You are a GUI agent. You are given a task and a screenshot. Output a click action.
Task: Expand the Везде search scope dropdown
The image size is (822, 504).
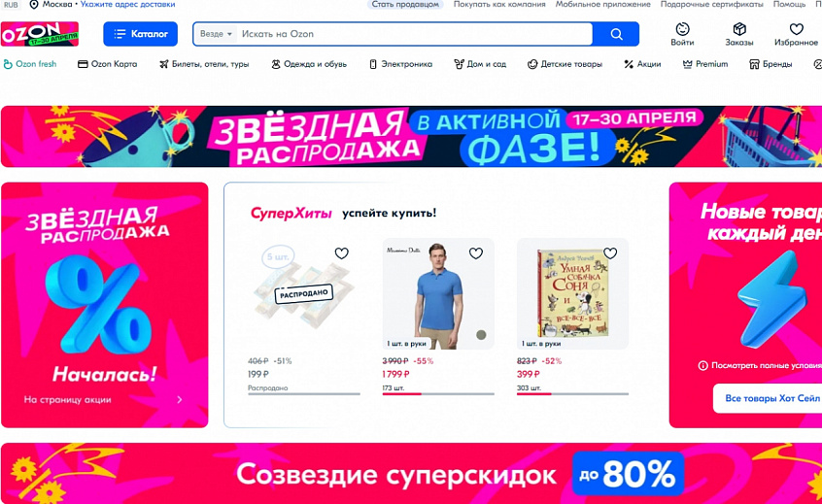tap(216, 34)
